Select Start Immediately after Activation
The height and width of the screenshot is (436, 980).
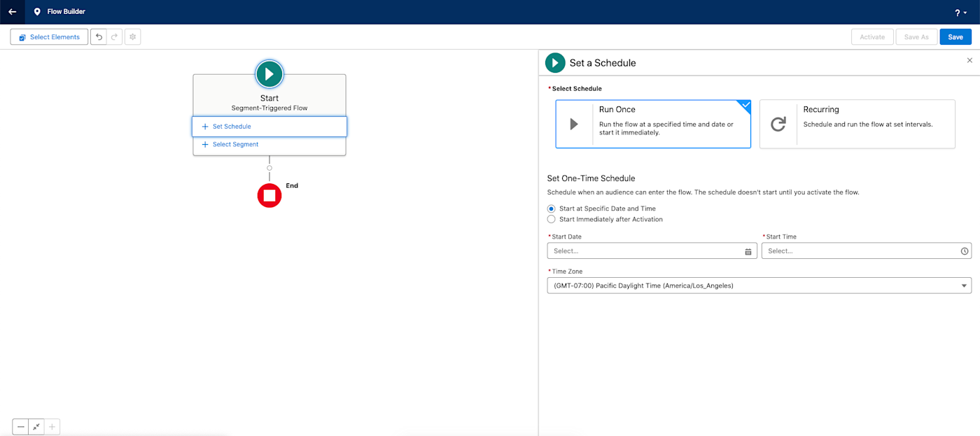pyautogui.click(x=552, y=219)
